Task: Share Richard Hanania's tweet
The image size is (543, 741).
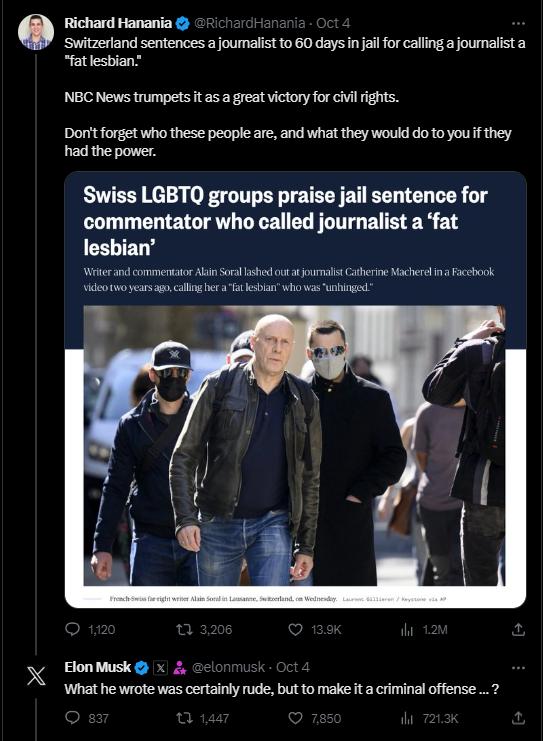Action: (518, 629)
